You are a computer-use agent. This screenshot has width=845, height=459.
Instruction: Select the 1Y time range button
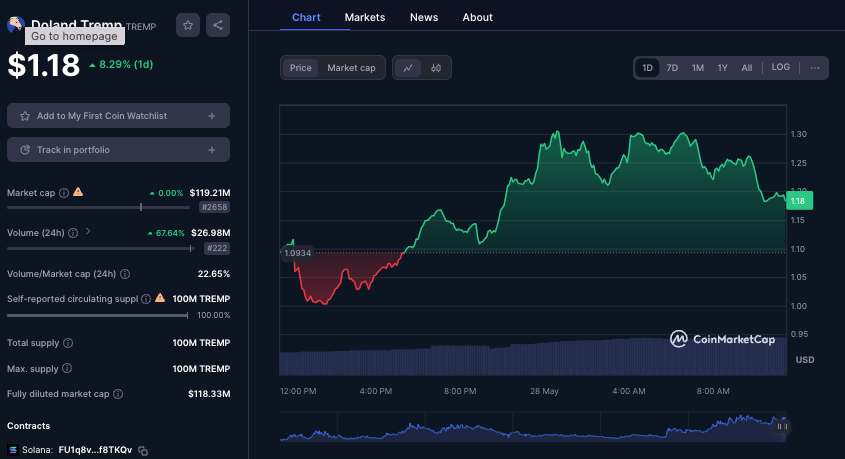point(722,68)
